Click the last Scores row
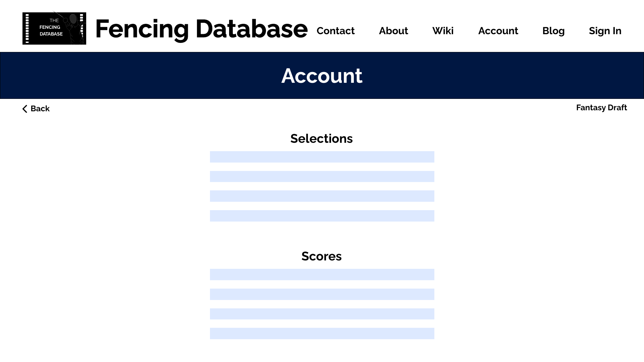 322,334
